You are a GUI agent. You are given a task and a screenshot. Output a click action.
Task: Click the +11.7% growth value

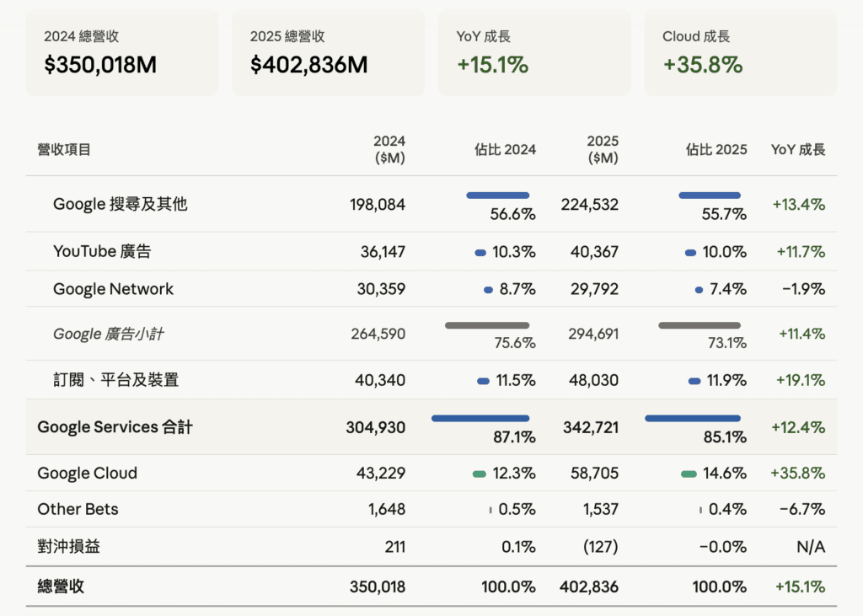(801, 252)
